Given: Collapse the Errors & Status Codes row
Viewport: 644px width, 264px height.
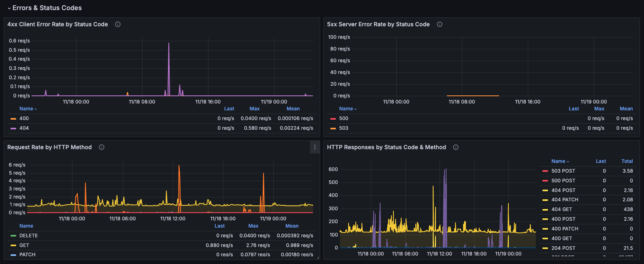Looking at the screenshot, I should point(9,8).
